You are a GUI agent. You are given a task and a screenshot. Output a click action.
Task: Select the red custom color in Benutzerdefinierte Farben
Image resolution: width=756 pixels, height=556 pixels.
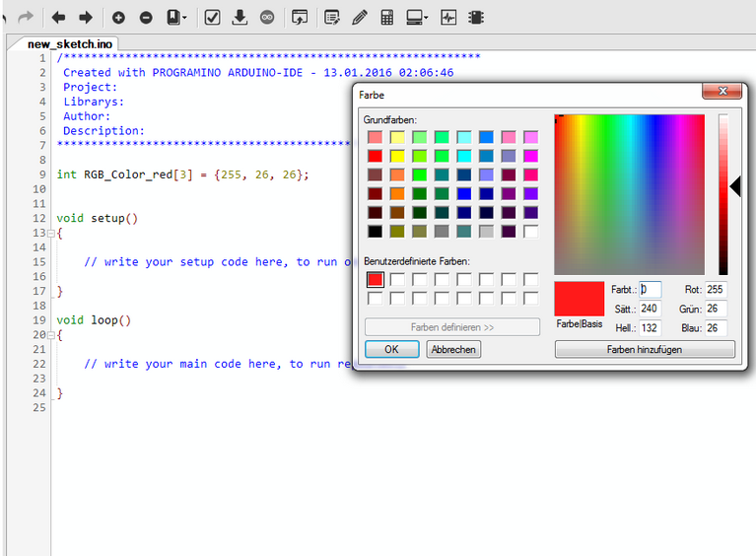click(x=376, y=279)
